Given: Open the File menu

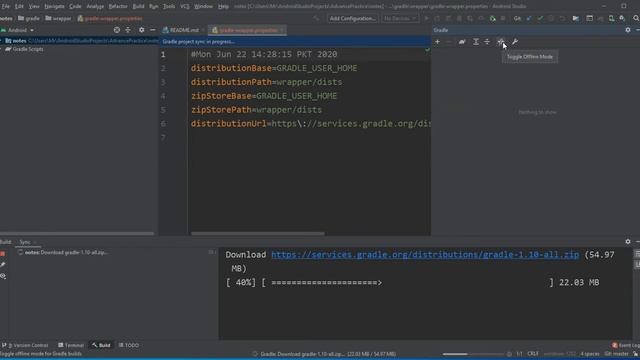Looking at the screenshot, I should pos(5,6).
